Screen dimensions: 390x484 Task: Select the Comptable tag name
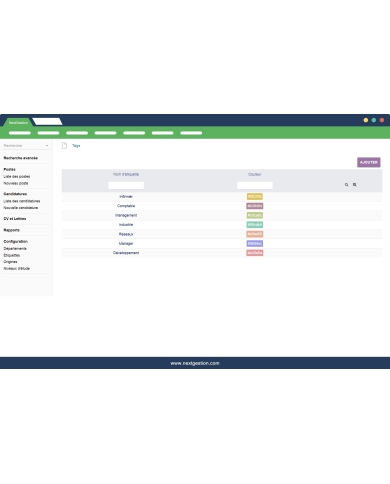click(126, 206)
